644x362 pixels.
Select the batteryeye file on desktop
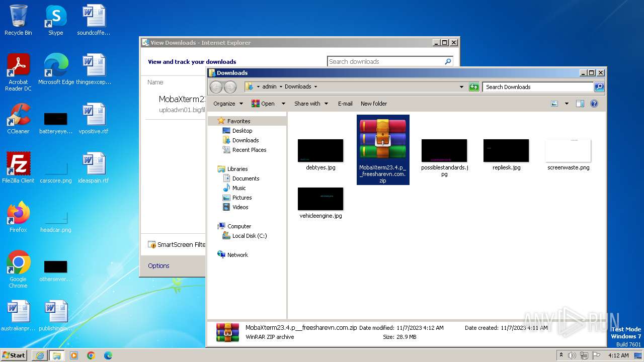[x=56, y=123]
